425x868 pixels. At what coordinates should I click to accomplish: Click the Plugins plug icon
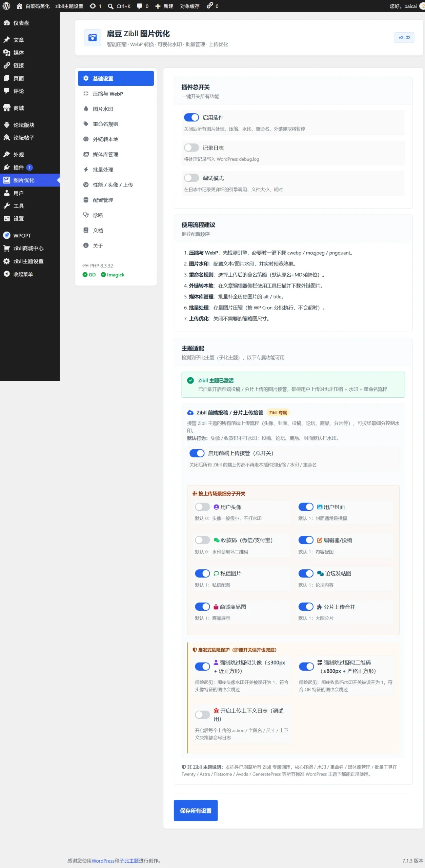pyautogui.click(x=7, y=167)
